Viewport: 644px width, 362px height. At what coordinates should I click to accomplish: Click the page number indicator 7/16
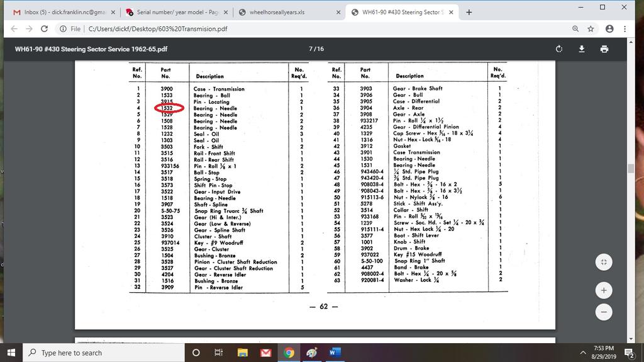point(316,49)
